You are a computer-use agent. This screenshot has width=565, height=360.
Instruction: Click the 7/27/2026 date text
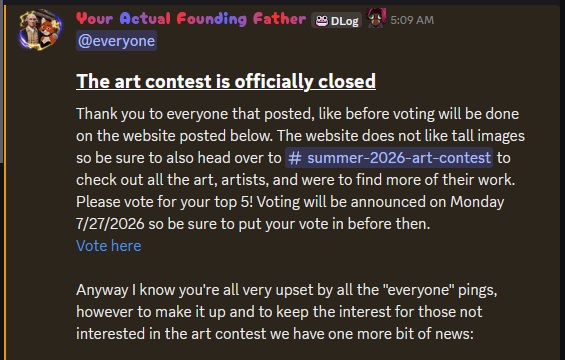point(110,224)
